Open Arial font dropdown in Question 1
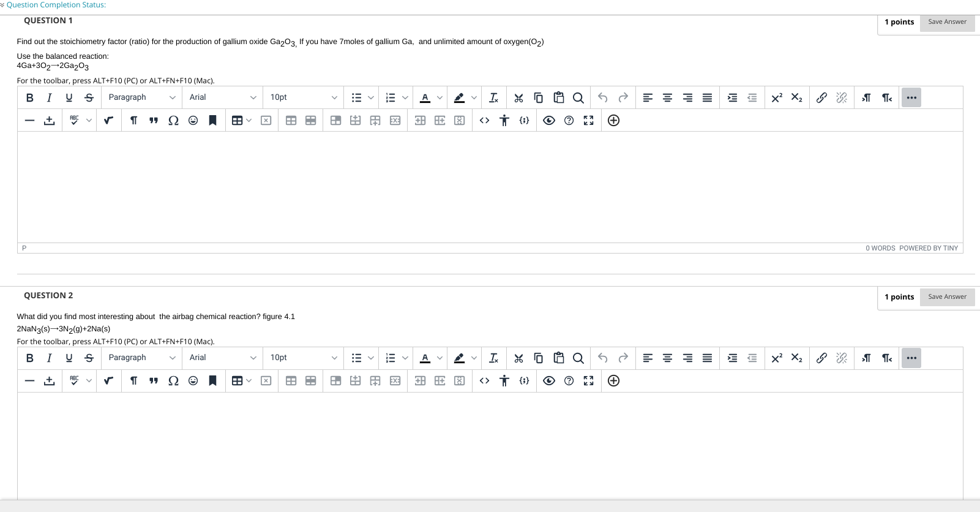Image resolution: width=980 pixels, height=512 pixels. click(223, 97)
